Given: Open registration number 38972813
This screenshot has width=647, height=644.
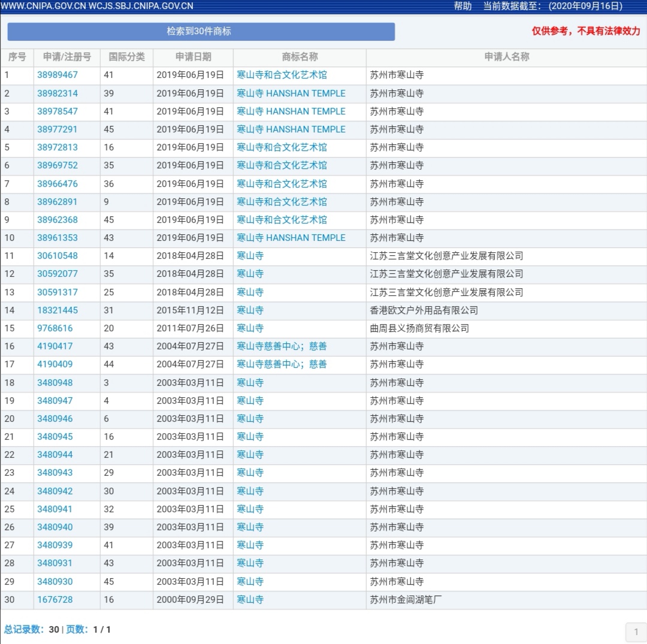Looking at the screenshot, I should 58,147.
